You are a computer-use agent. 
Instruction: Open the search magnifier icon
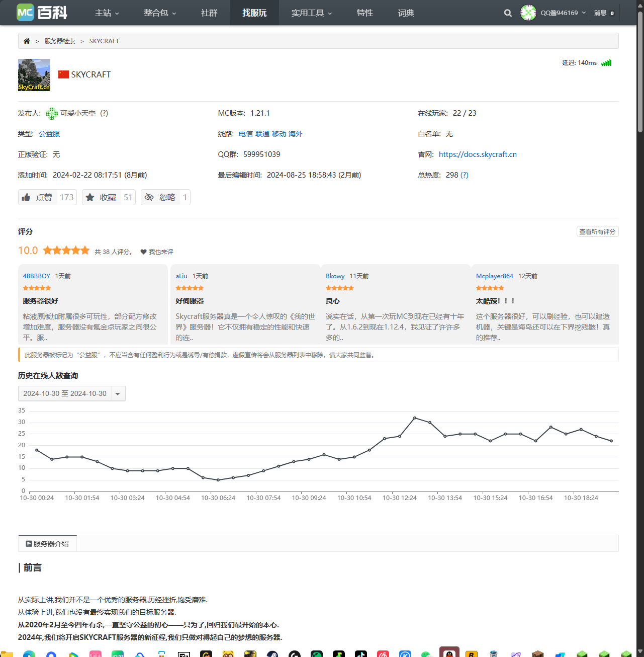pos(508,13)
